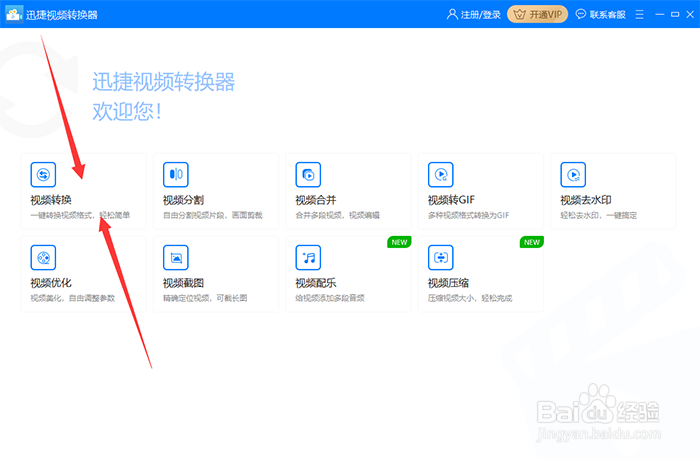Click description 多种视频格式转换为GIF
The width and height of the screenshot is (700, 459).
[468, 215]
